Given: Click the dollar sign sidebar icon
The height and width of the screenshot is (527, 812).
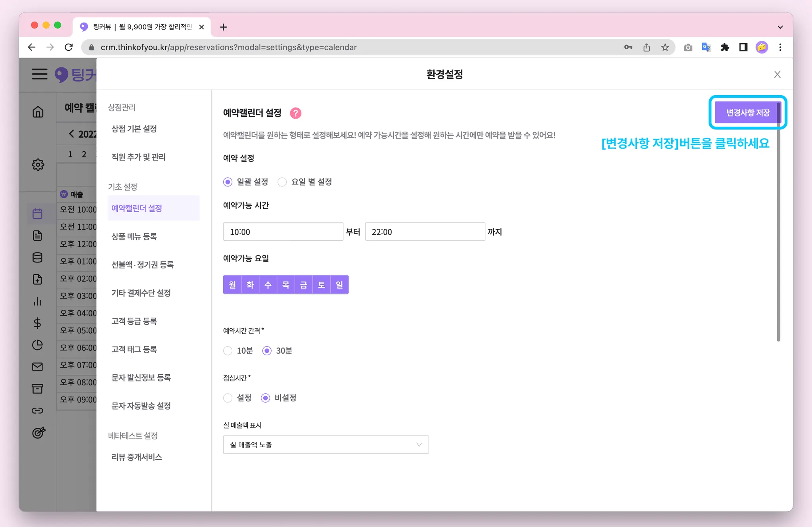Looking at the screenshot, I should click(x=38, y=323).
